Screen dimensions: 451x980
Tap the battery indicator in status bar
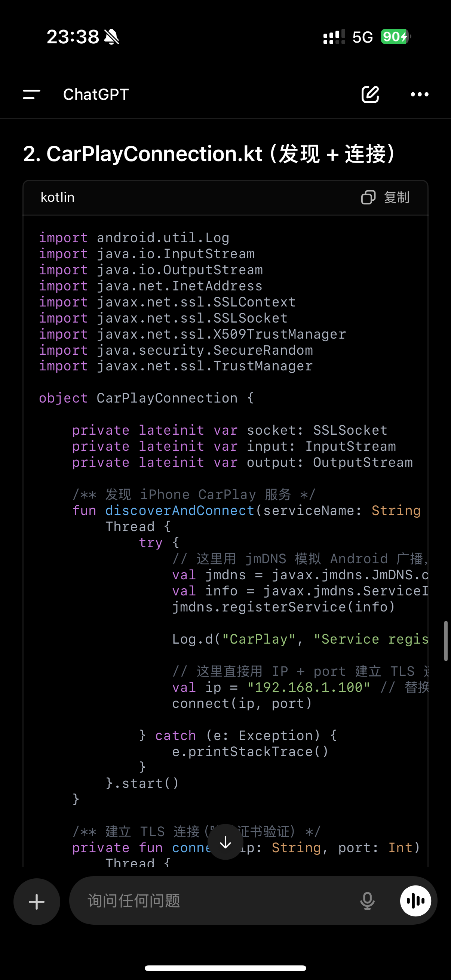[x=396, y=37]
